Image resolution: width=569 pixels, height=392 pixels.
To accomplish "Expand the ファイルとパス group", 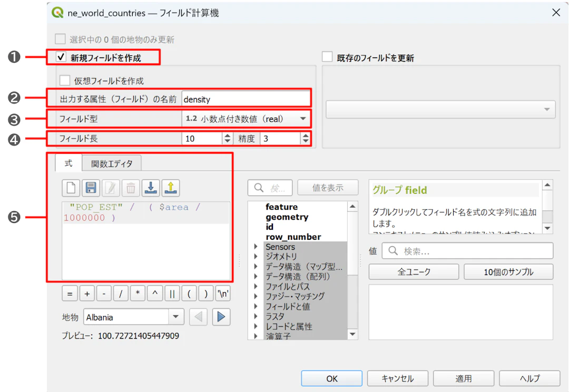I will pos(256,287).
